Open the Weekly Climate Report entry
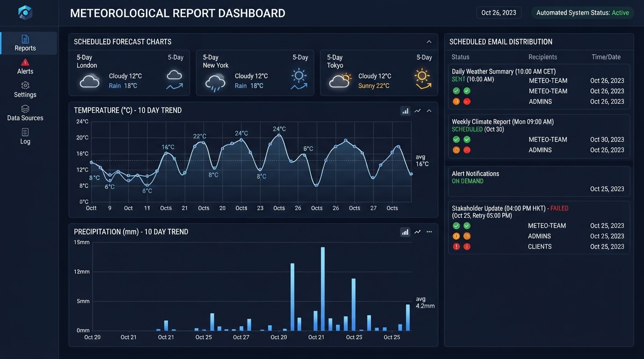Image resolution: width=644 pixels, height=359 pixels. pos(539,136)
